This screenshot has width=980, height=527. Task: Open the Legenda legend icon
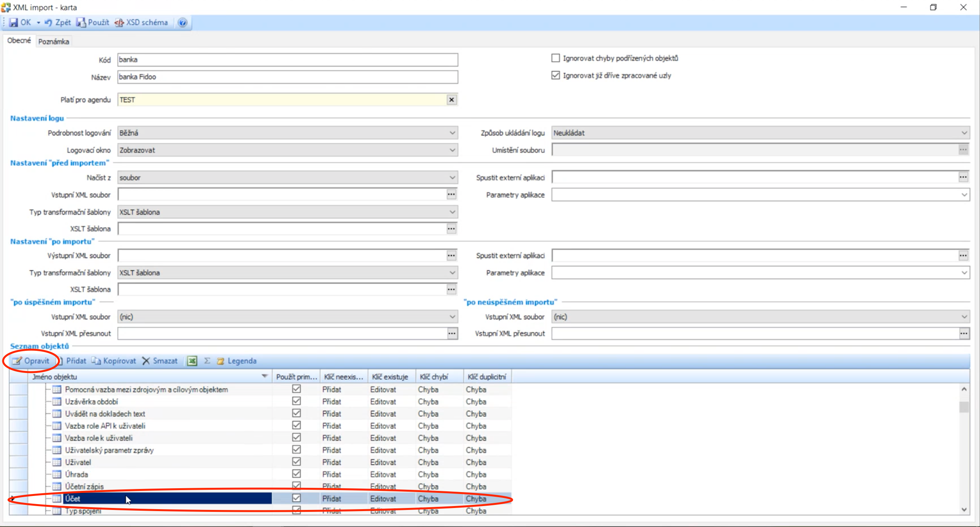(x=221, y=361)
